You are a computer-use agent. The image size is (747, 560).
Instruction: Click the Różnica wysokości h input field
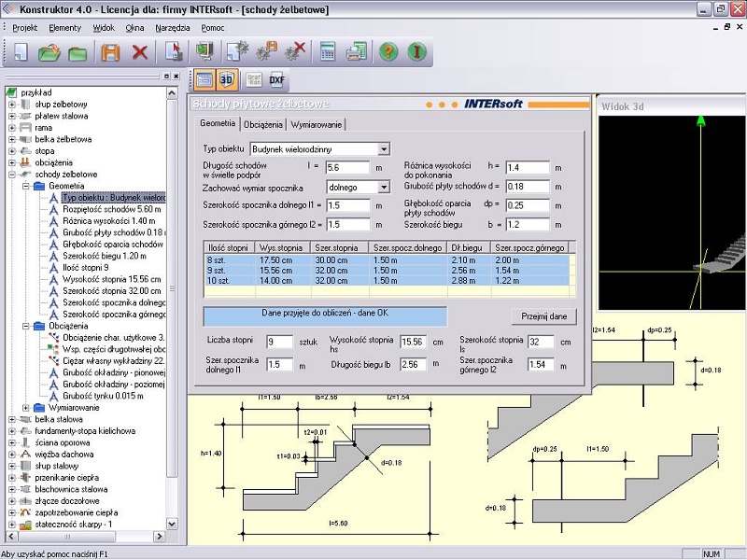[x=528, y=168]
